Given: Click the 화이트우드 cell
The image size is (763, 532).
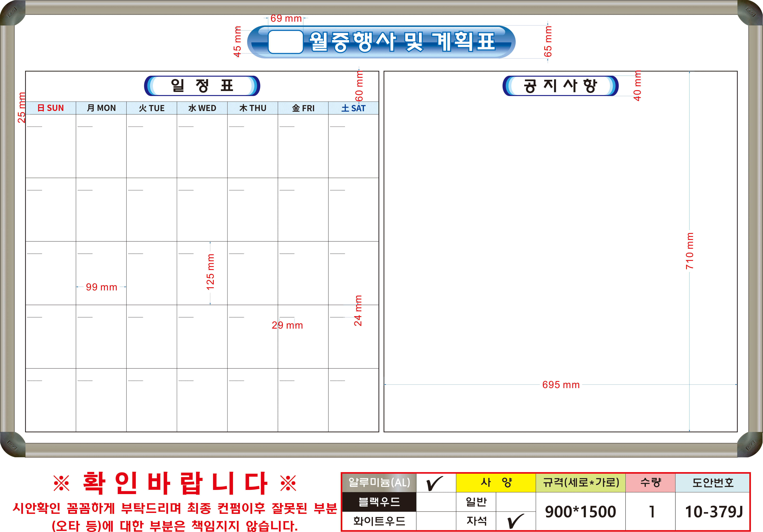Looking at the screenshot, I should click(379, 521).
